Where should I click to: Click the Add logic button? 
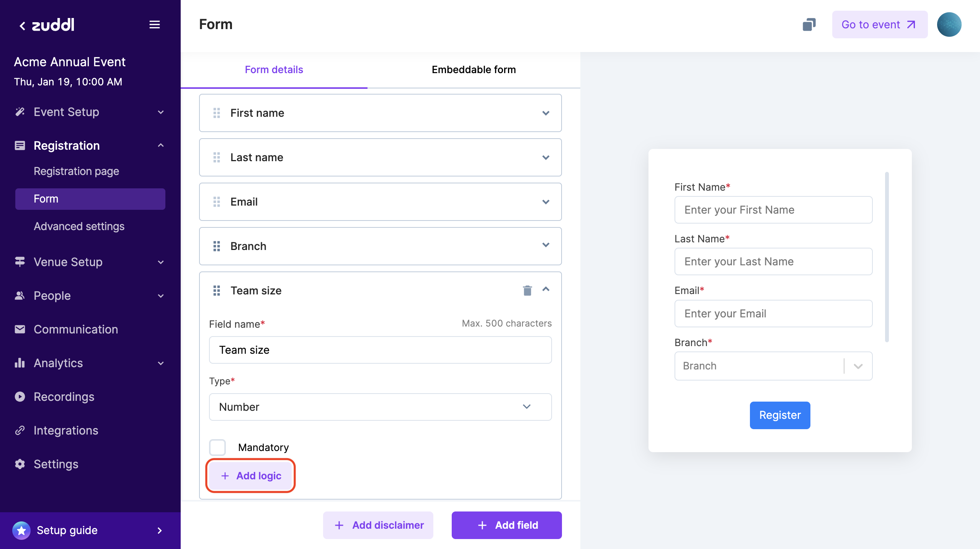[251, 476]
